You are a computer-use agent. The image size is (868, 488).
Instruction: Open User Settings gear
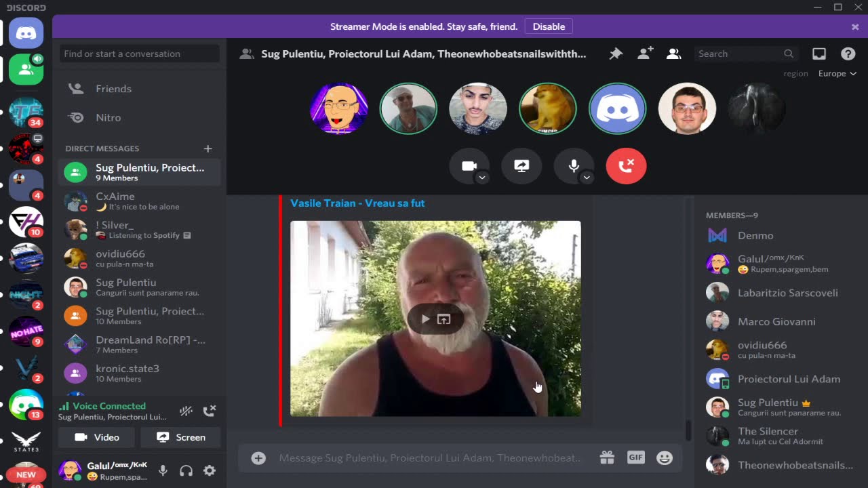[x=210, y=470]
